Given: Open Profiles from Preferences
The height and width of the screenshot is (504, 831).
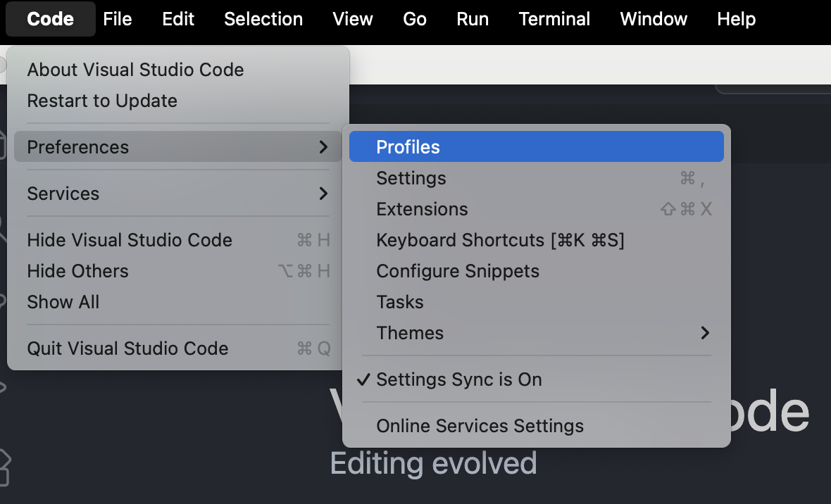Looking at the screenshot, I should pyautogui.click(x=537, y=147).
